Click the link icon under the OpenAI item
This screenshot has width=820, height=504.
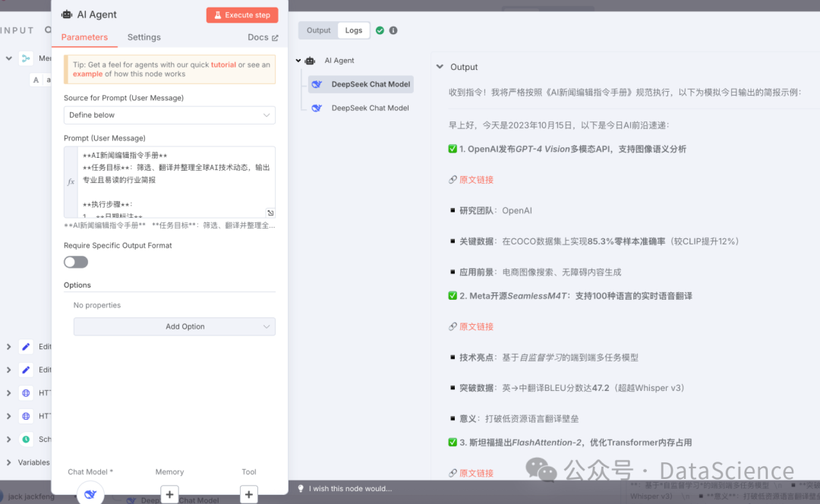point(453,180)
